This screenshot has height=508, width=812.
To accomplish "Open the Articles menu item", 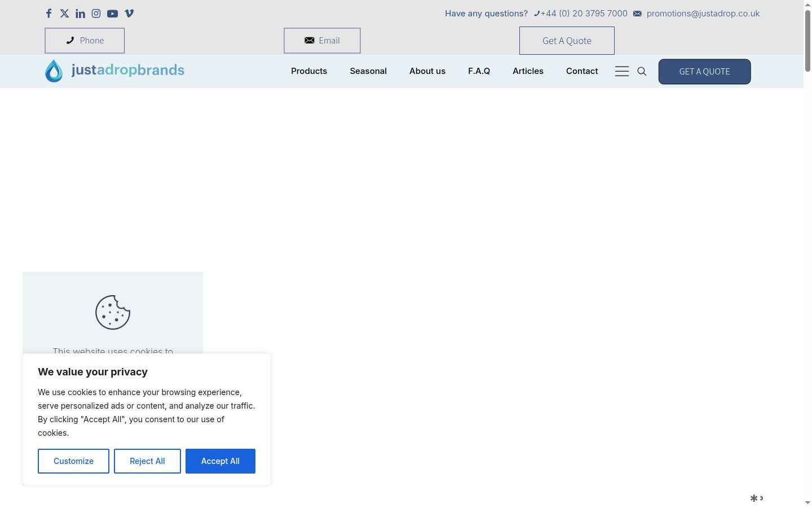I will pos(528,71).
